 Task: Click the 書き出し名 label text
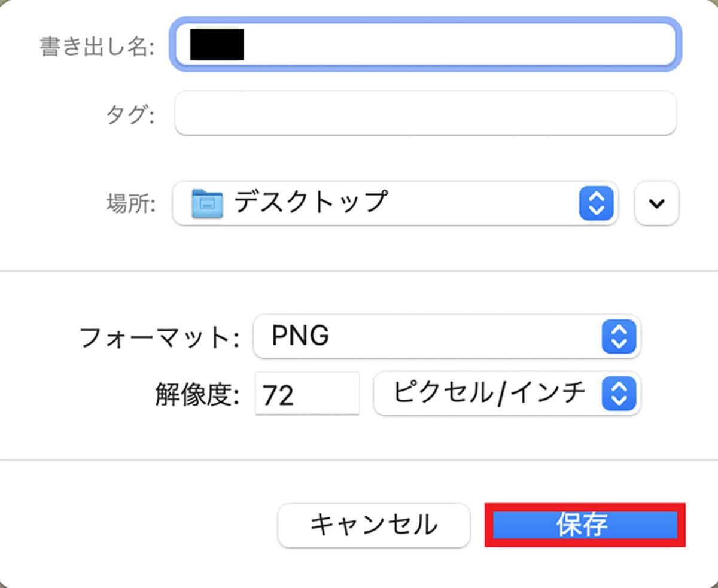coord(97,46)
